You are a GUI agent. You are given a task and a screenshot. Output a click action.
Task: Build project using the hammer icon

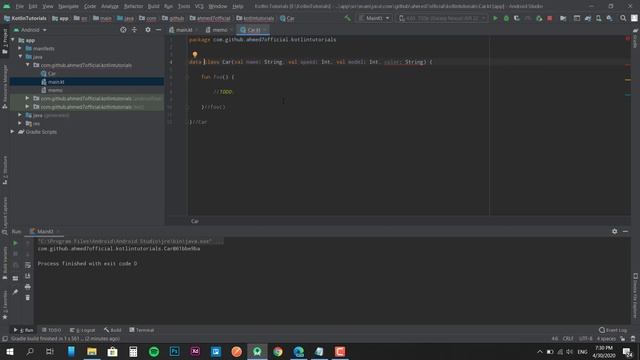tap(347, 18)
